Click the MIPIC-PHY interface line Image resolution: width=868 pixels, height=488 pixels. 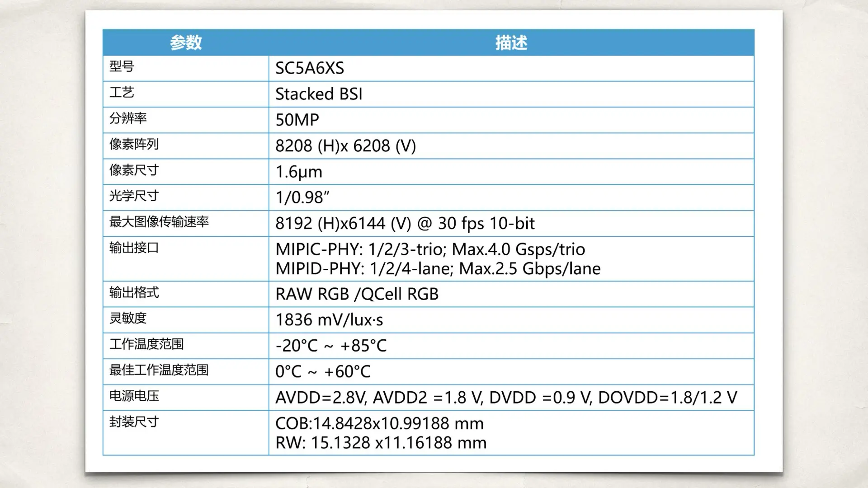pos(430,249)
